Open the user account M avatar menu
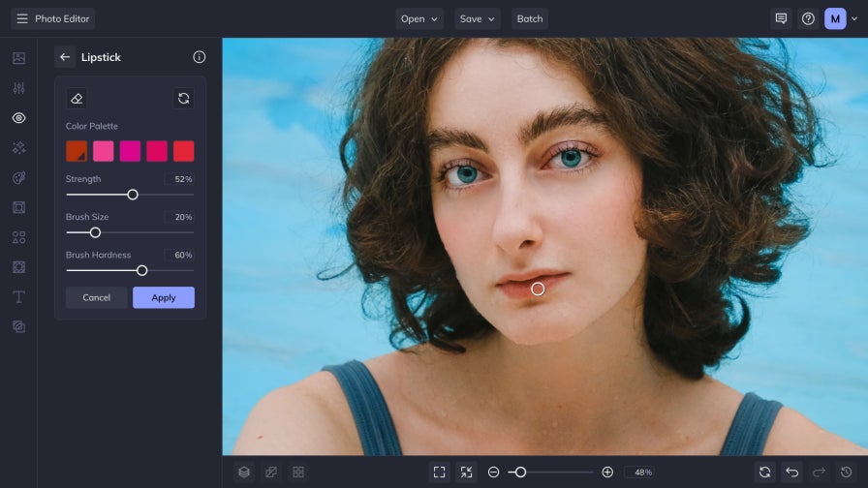 (x=835, y=18)
